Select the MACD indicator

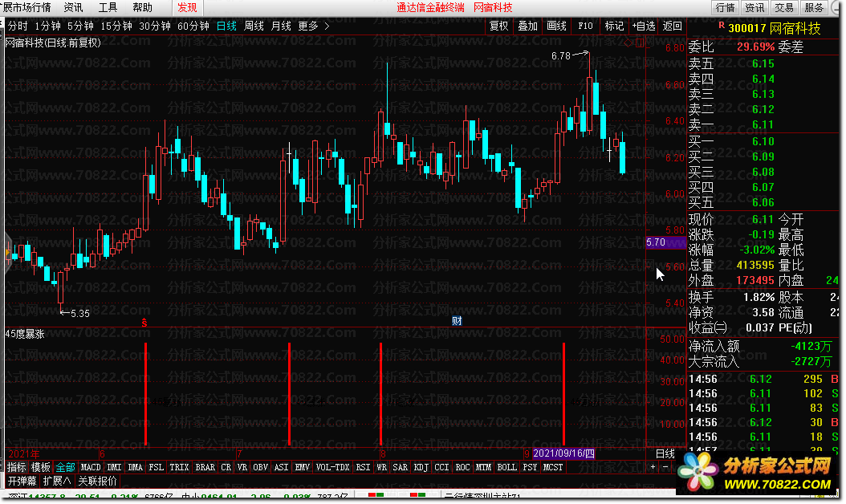click(x=91, y=467)
